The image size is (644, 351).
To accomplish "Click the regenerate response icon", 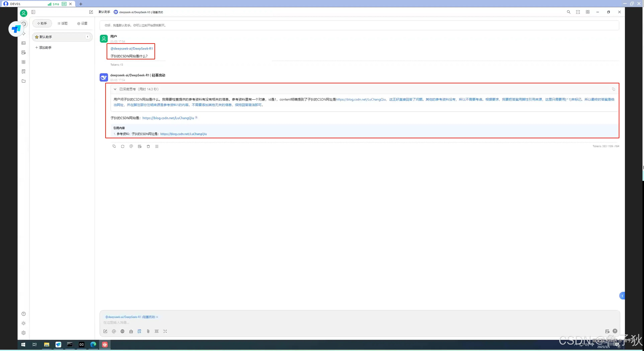I will (122, 146).
